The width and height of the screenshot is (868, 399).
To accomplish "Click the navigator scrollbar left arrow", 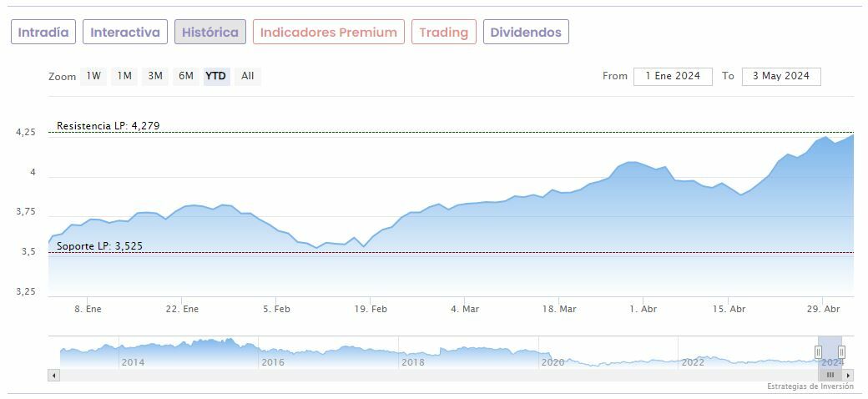I will (x=54, y=376).
